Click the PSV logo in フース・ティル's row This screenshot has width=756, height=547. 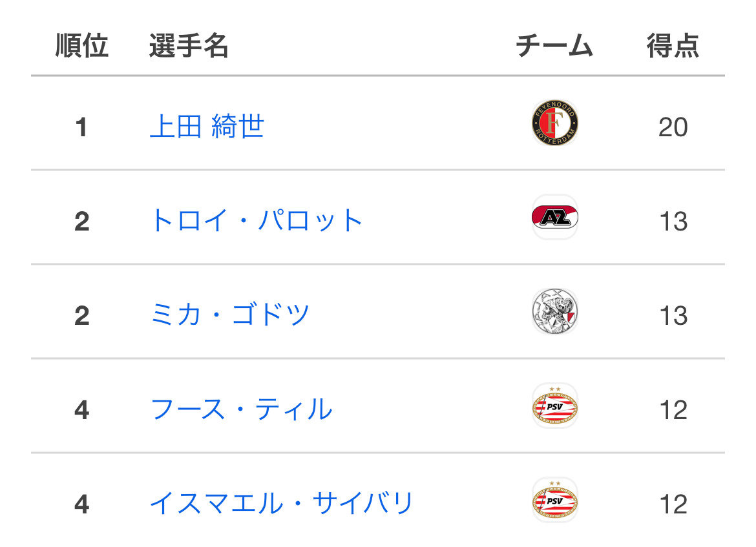(554, 406)
